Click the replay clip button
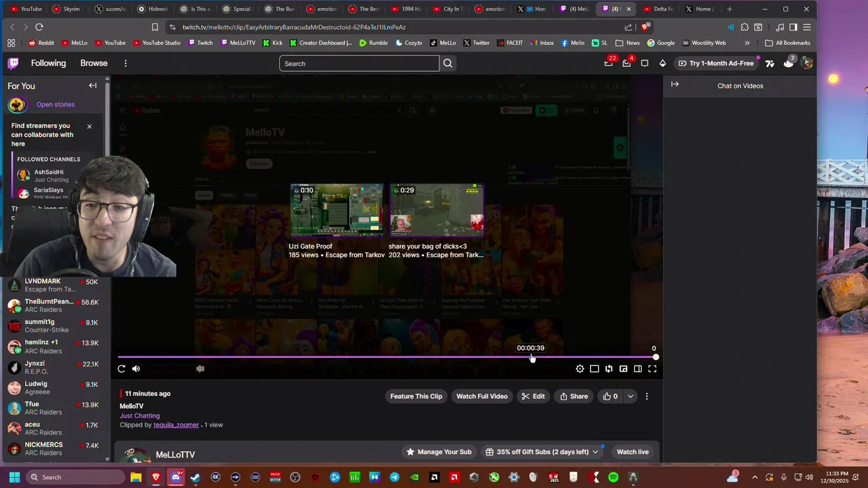868x488 pixels. (121, 369)
